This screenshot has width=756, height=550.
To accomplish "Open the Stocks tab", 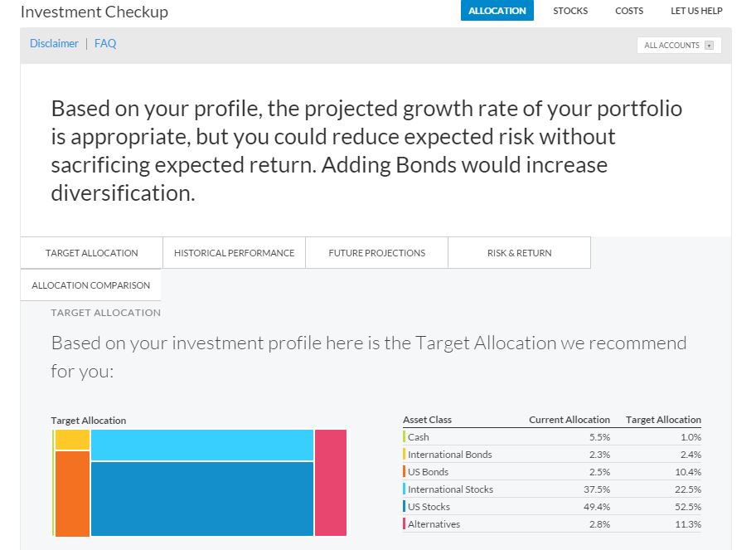I will coord(570,11).
